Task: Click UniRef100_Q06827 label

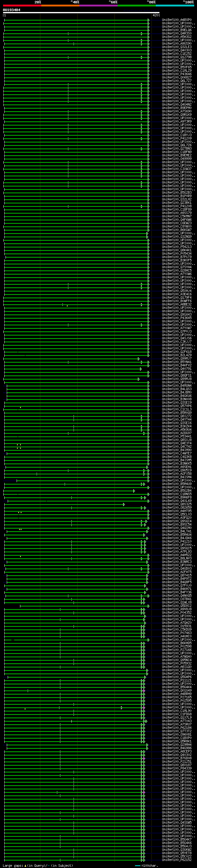Action: [177, 78]
